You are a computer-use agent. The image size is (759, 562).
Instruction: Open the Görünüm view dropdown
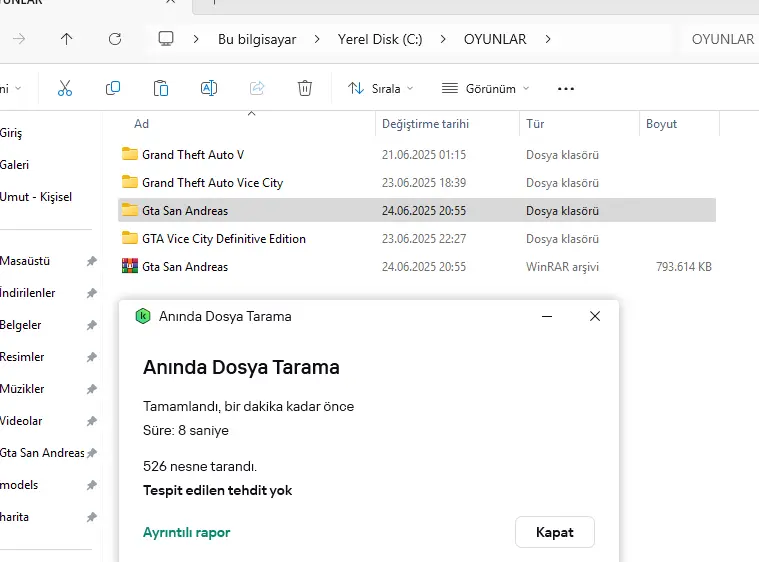[x=486, y=89]
